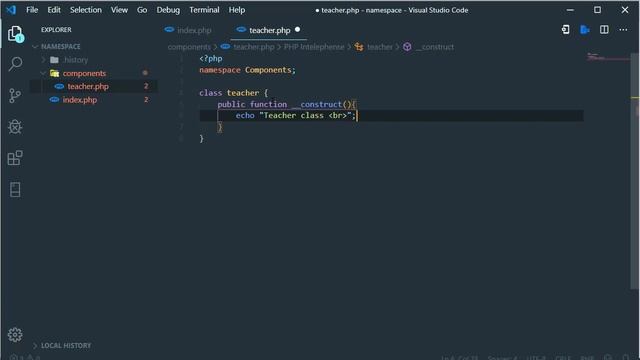Collapse the NAMESPACE workspace section
The height and width of the screenshot is (360, 640).
pyautogui.click(x=36, y=47)
